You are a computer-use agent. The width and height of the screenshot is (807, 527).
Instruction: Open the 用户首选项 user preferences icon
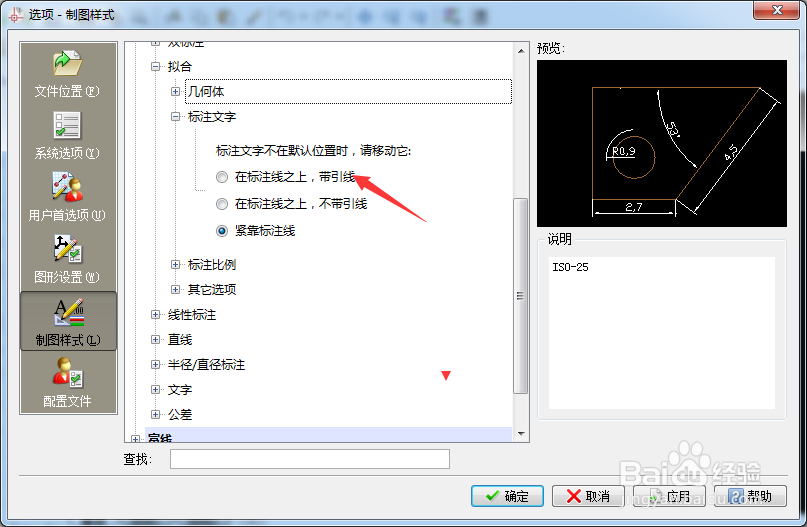(67, 187)
